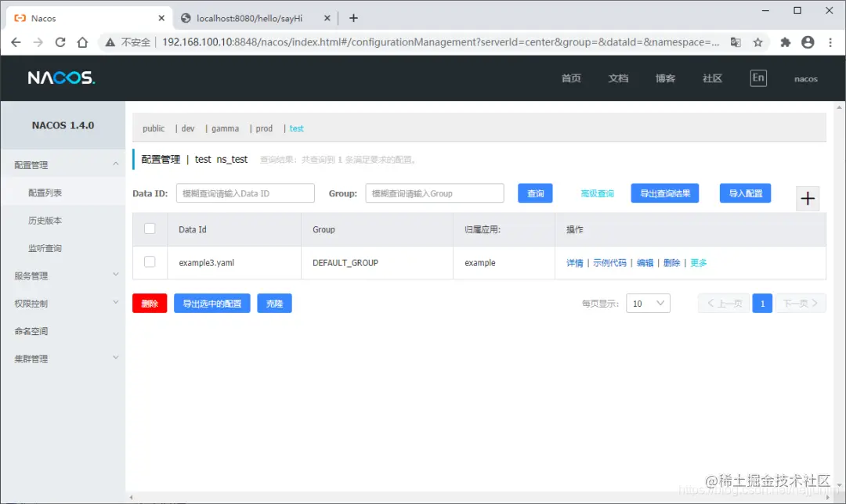This screenshot has height=504, width=846.
Task: Click the browser address bar URL
Action: [x=440, y=42]
